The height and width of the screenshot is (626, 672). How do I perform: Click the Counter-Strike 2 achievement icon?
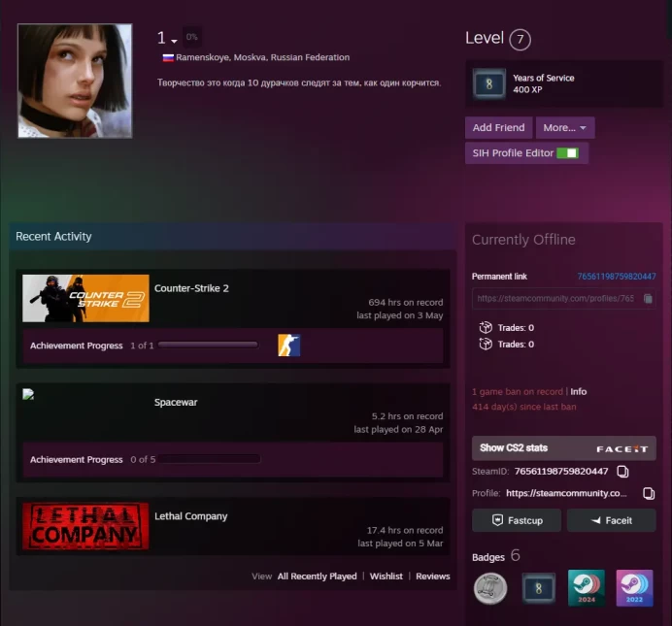pos(288,346)
